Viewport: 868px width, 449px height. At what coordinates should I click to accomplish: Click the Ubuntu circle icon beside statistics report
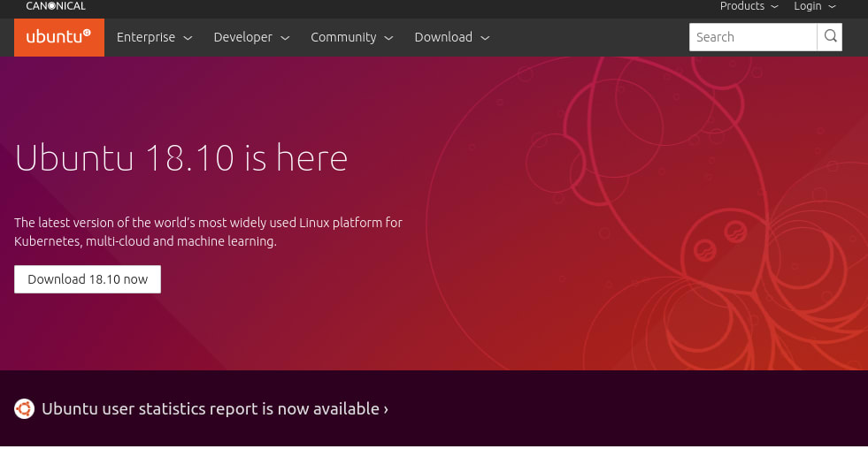[25, 409]
